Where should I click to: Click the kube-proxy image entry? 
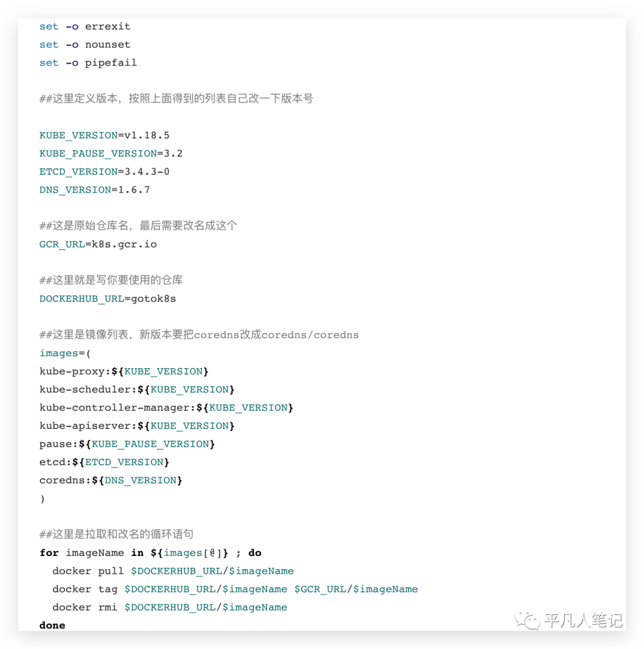(124, 371)
